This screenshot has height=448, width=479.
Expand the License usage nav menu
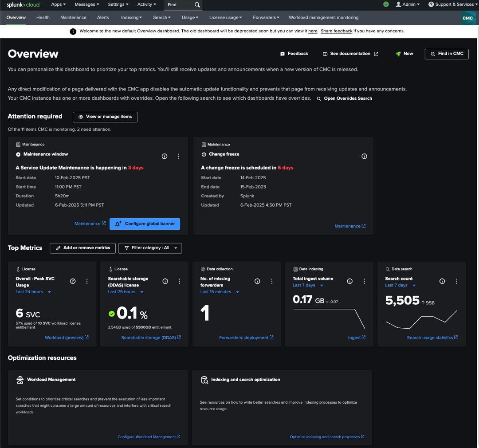click(x=225, y=18)
